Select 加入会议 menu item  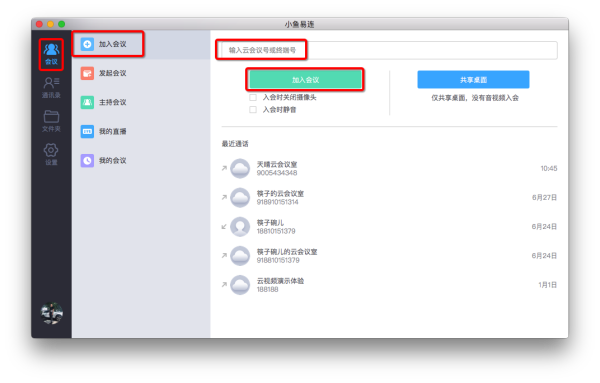tap(141, 44)
